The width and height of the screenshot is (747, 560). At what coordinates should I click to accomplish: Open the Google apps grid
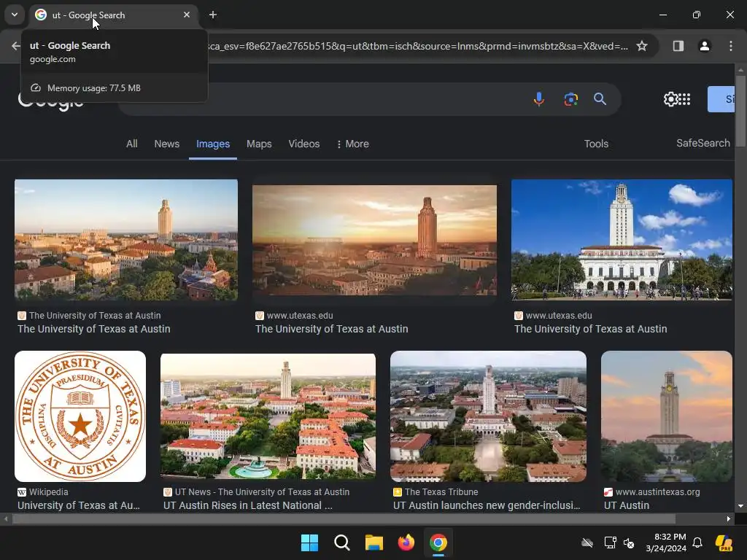[684, 99]
